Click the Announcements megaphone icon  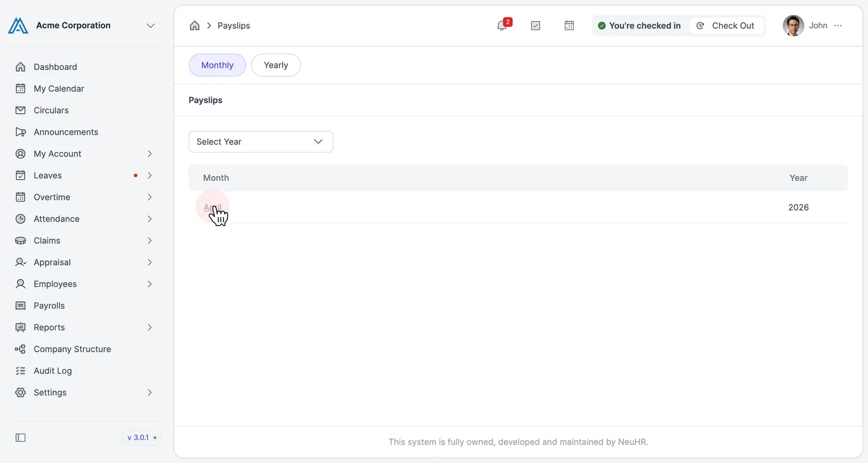(20, 132)
